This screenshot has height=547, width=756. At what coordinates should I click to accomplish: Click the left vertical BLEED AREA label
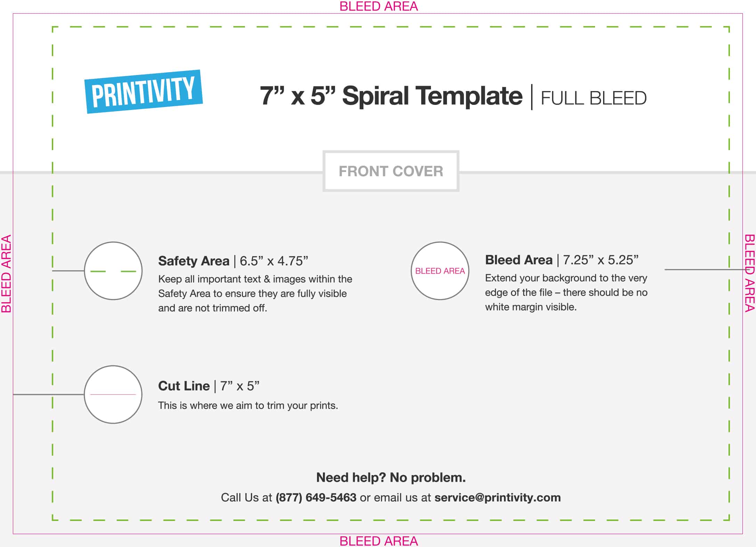click(6, 274)
